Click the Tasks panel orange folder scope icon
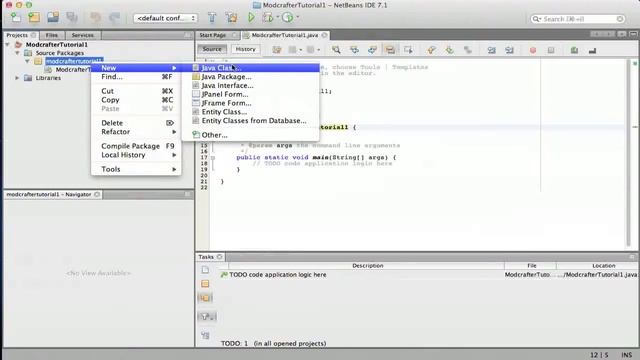This screenshot has height=360, width=640. pyautogui.click(x=205, y=284)
